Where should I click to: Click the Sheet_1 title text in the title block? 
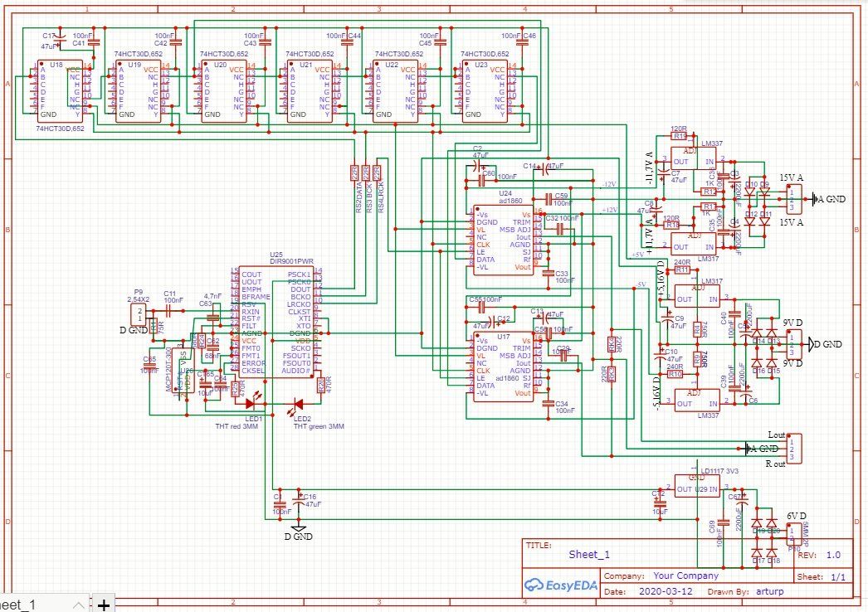click(x=589, y=555)
